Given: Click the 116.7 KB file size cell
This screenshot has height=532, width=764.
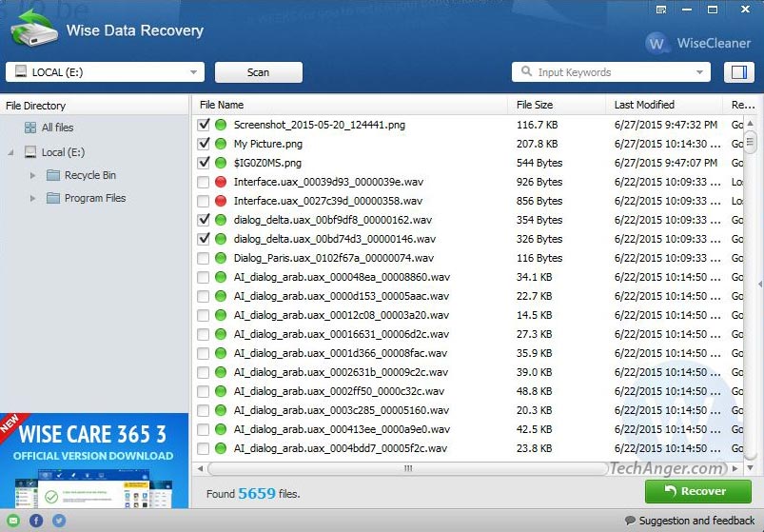Looking at the screenshot, I should (537, 125).
